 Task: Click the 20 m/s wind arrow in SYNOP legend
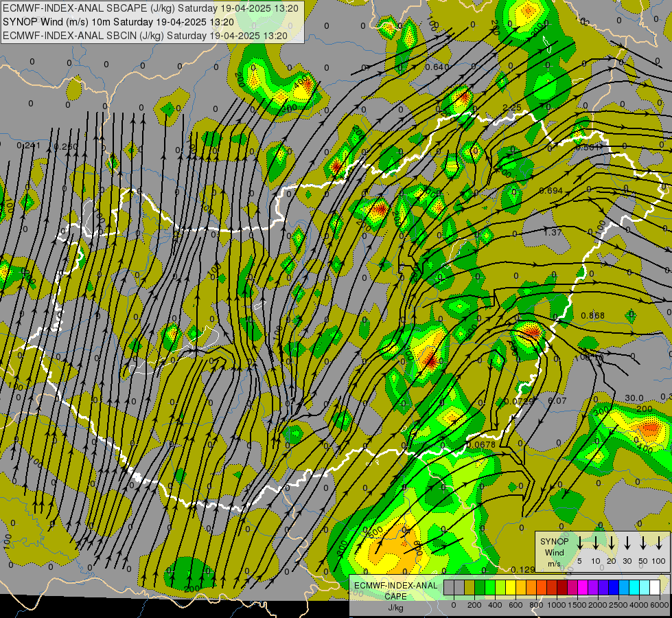click(x=612, y=543)
